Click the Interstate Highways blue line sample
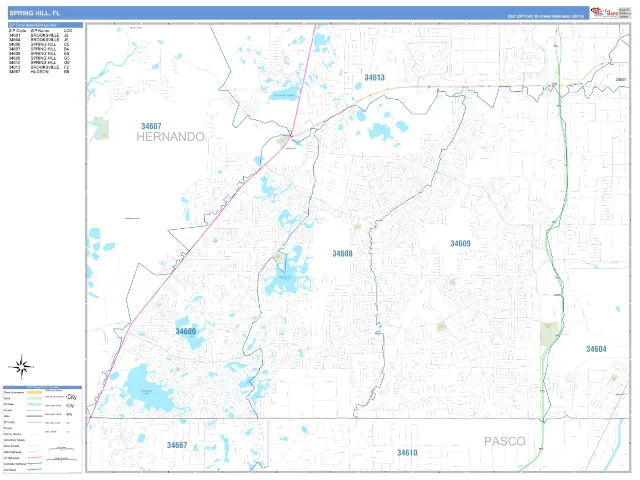 (34, 463)
